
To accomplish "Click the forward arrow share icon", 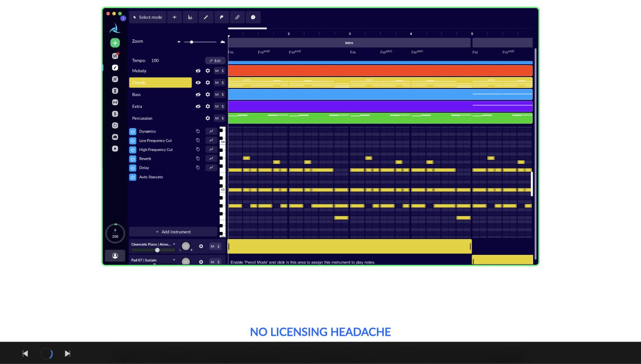I will point(221,17).
